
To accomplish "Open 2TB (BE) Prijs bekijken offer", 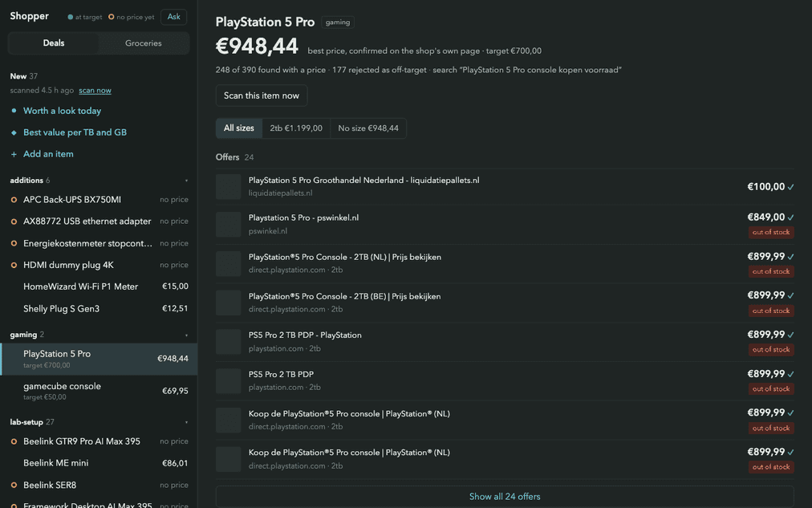I will click(505, 303).
